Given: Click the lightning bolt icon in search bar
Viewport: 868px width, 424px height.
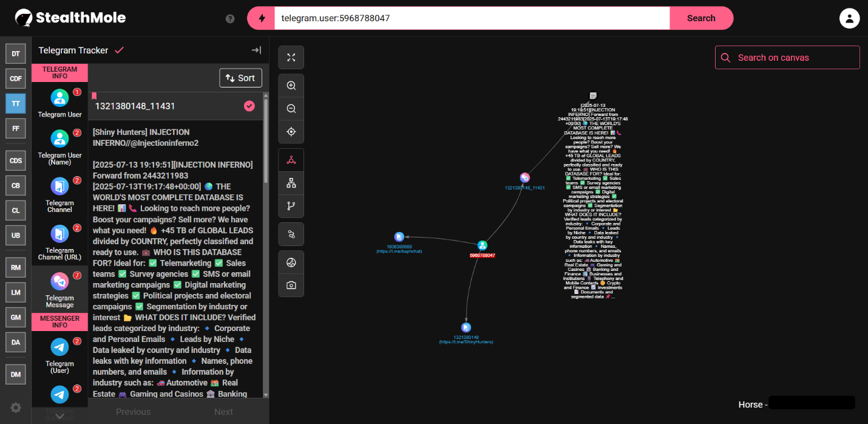Looking at the screenshot, I should click(x=262, y=18).
